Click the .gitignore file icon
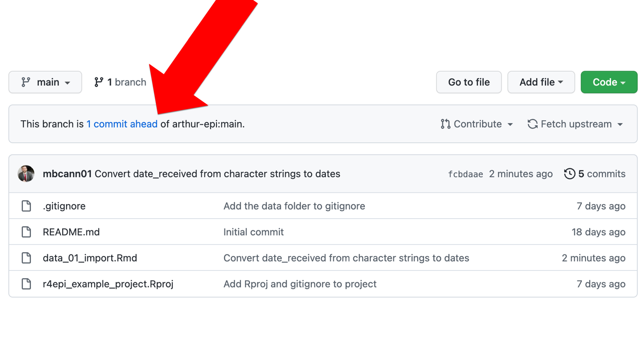This screenshot has height=362, width=644. pos(26,206)
